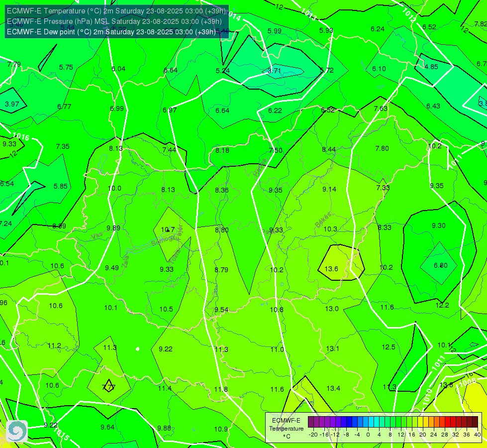Click the 8.18 temperature value
This screenshot has height=448, width=487.
[x=222, y=150]
